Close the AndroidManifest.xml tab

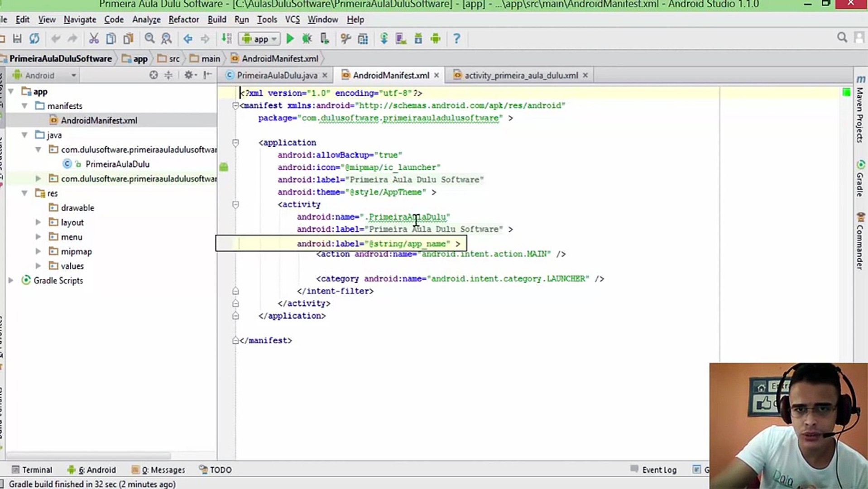[436, 75]
